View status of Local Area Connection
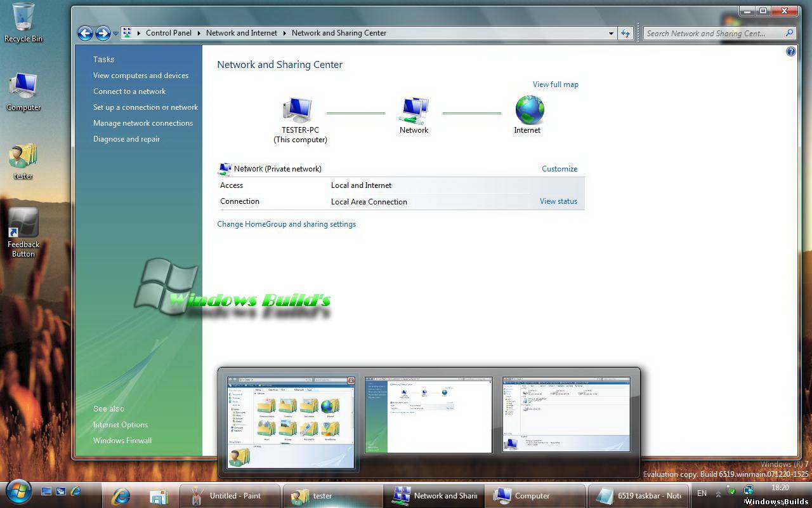The image size is (812, 508). [558, 201]
